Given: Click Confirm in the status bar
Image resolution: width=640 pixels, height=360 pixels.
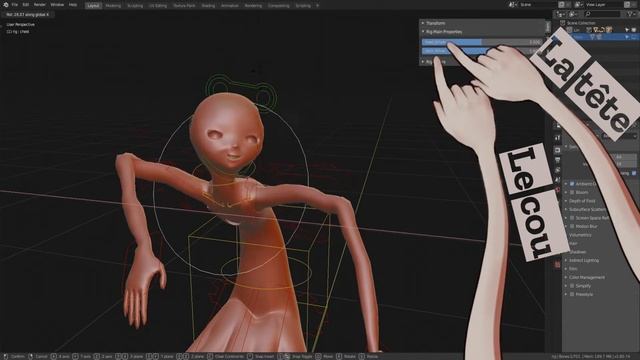Looking at the screenshot, I should tap(18, 357).
